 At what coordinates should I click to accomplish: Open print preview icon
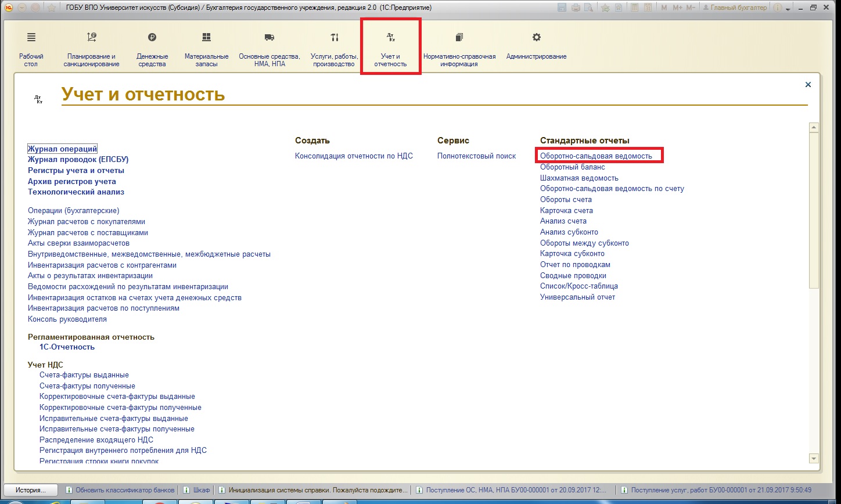click(x=589, y=8)
